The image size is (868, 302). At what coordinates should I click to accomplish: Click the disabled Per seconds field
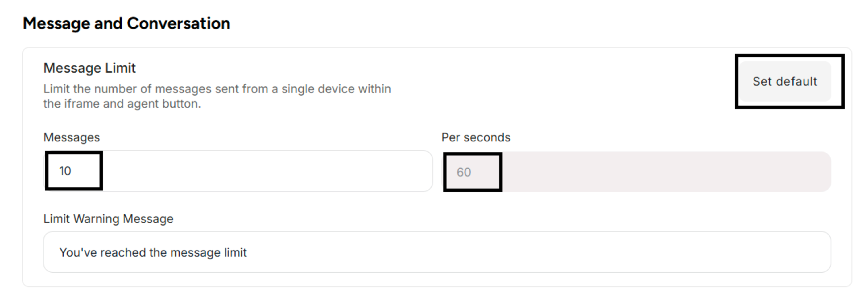tap(636, 172)
